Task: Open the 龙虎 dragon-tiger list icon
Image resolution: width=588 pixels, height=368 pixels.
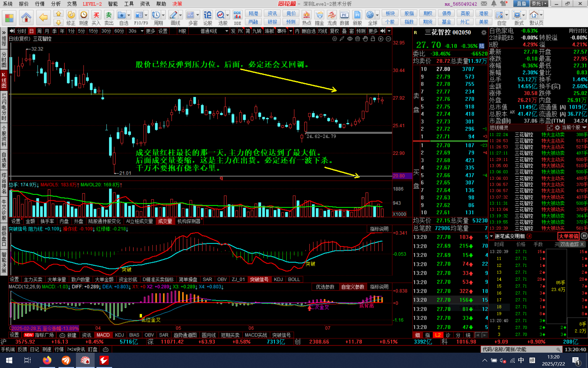Action: (x=332, y=18)
